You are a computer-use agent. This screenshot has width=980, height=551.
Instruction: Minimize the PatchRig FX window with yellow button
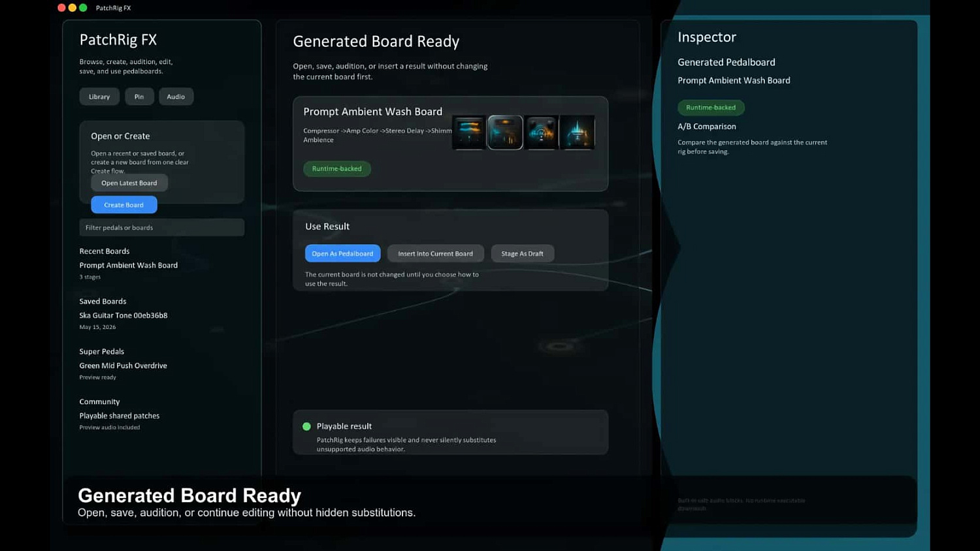(x=73, y=8)
